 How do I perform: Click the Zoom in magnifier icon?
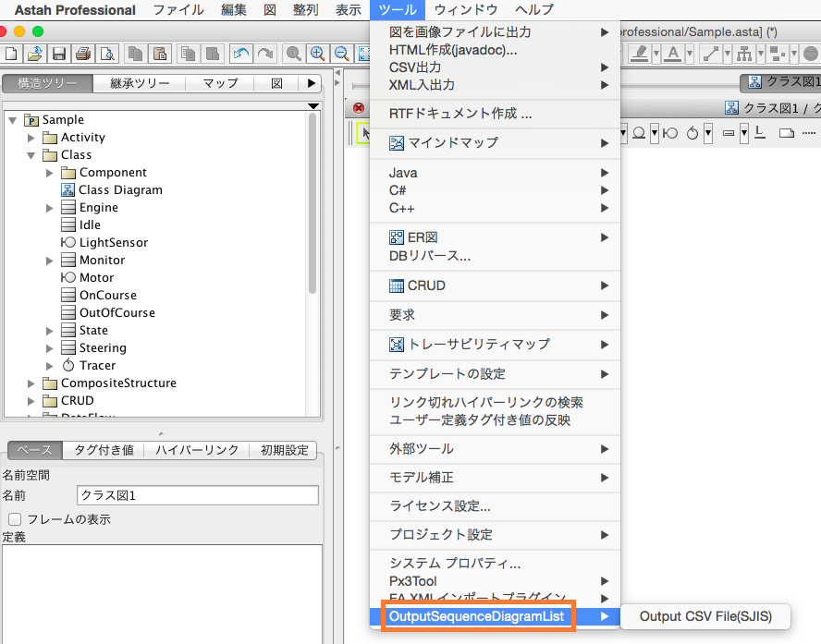tap(318, 54)
